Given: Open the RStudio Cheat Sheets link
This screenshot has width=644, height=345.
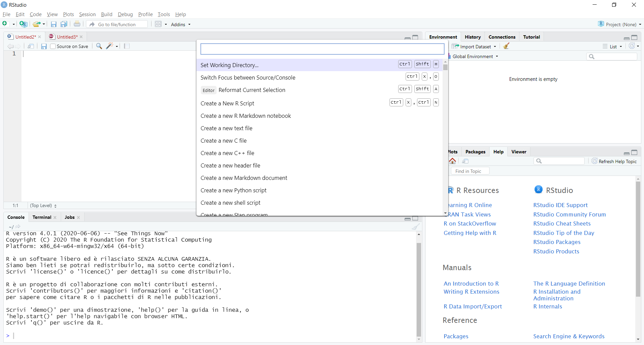Looking at the screenshot, I should coord(562,224).
